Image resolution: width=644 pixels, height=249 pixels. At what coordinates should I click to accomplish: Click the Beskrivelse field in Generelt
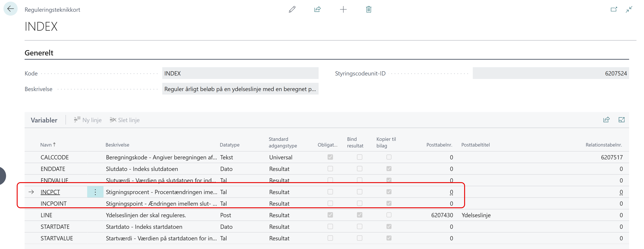coord(240,89)
